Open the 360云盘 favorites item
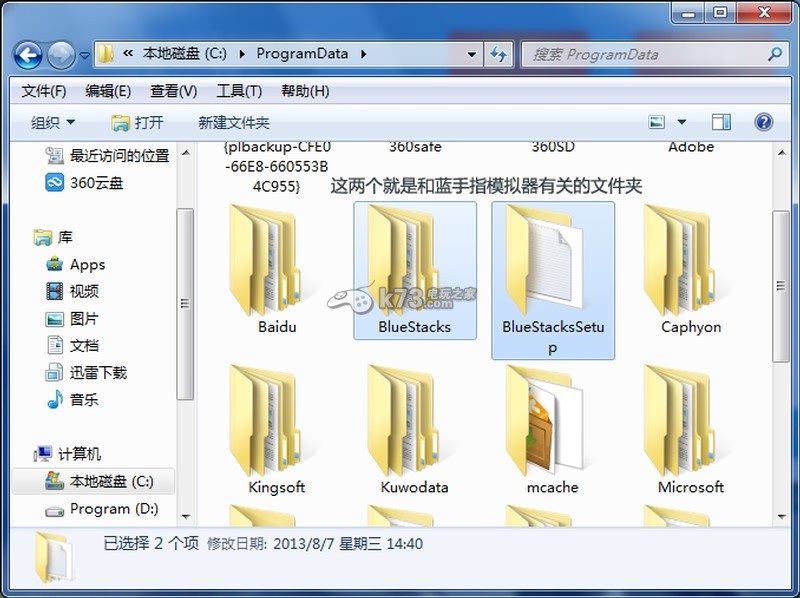The width and height of the screenshot is (800, 598). pos(96,182)
